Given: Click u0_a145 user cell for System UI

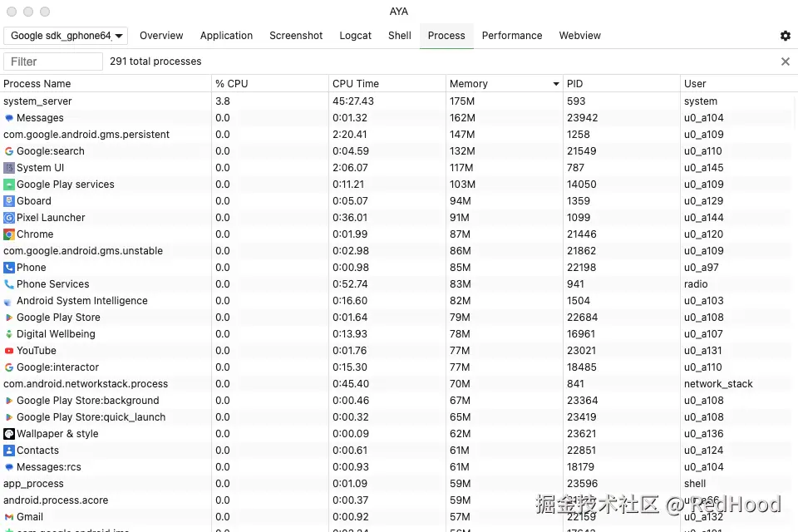Looking at the screenshot, I should pos(704,168).
